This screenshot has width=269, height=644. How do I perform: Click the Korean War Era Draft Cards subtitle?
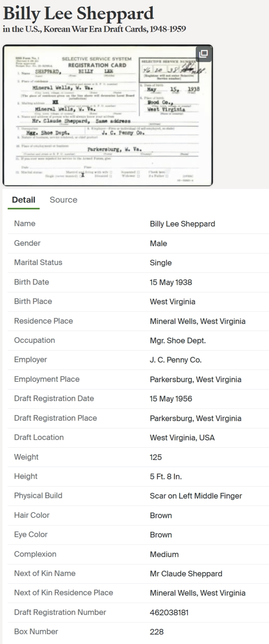[94, 29]
